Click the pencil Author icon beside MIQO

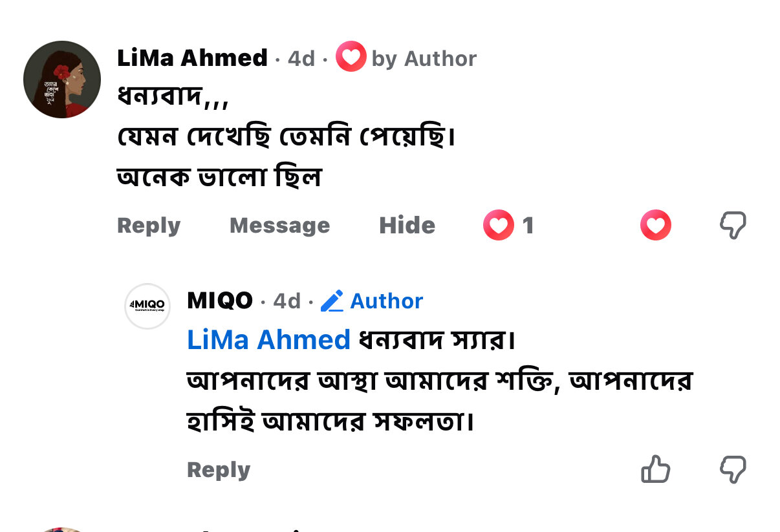pyautogui.click(x=332, y=301)
